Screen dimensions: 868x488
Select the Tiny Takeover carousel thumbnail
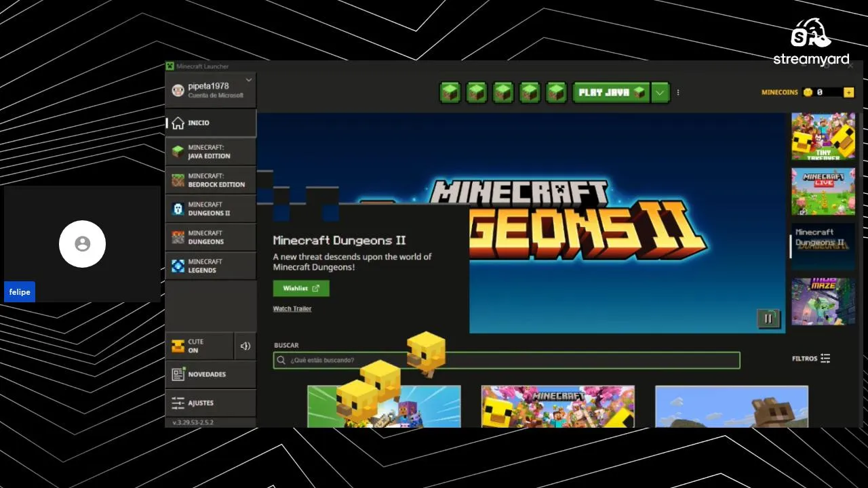[x=823, y=136]
